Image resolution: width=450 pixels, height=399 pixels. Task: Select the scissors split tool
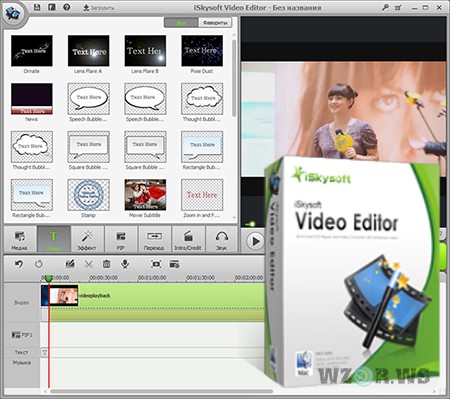tap(89, 264)
